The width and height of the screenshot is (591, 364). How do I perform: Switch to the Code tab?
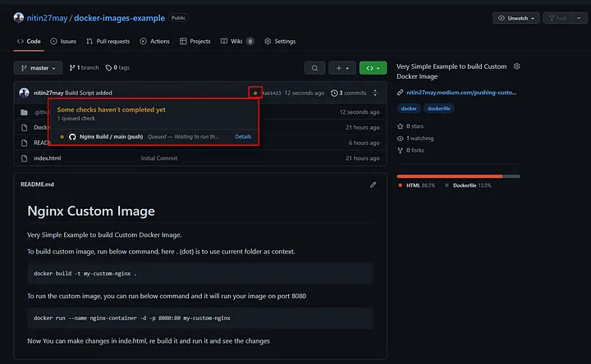pos(29,42)
